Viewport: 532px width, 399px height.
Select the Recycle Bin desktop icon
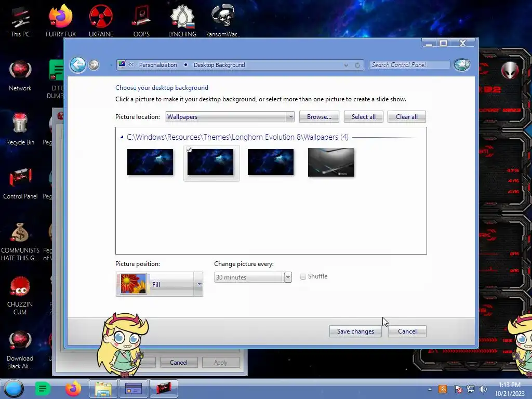pyautogui.click(x=20, y=129)
